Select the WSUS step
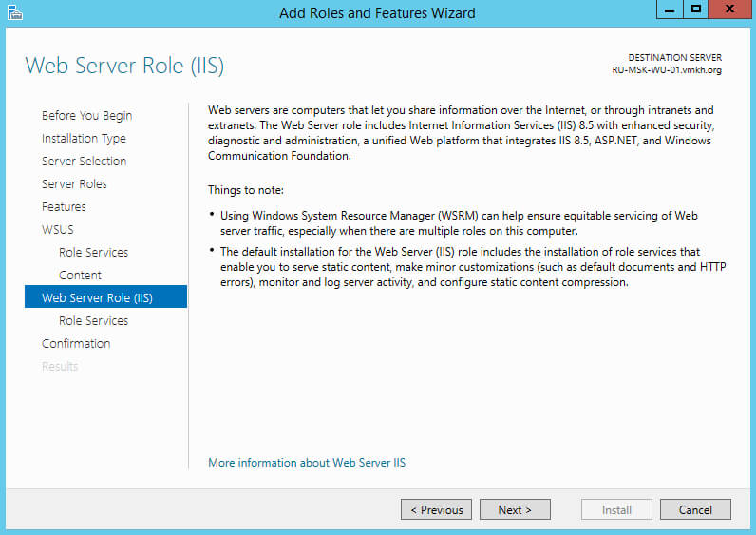The width and height of the screenshot is (756, 535). pyautogui.click(x=57, y=230)
